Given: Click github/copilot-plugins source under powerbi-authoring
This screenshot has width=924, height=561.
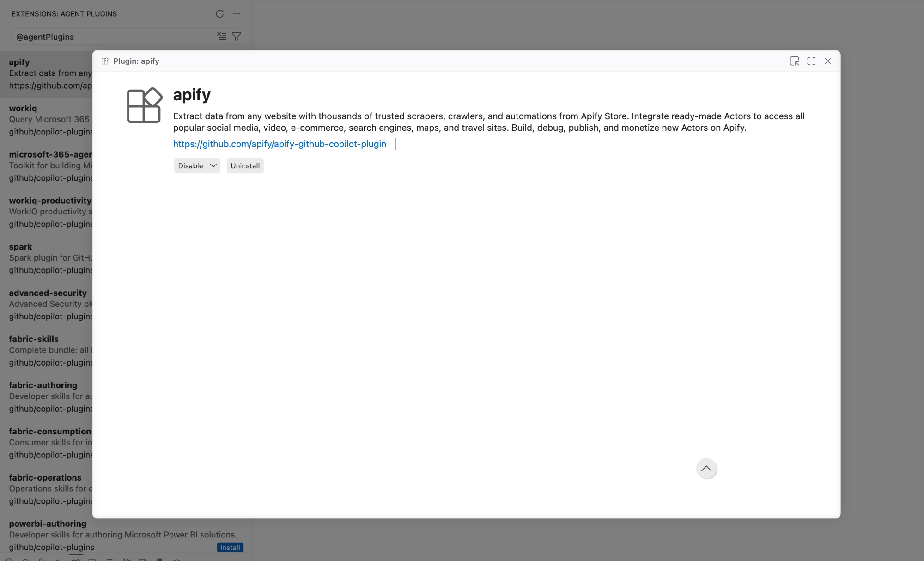Looking at the screenshot, I should [x=52, y=547].
